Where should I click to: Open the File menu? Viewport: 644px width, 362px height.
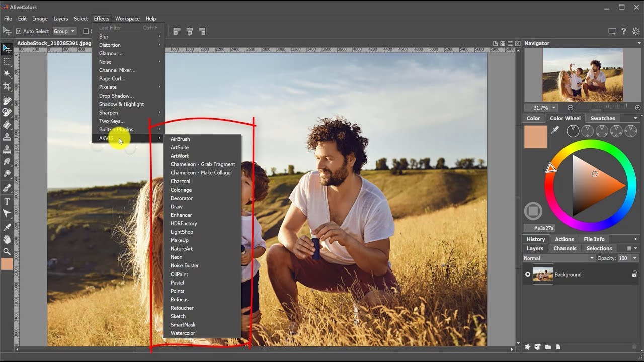pyautogui.click(x=8, y=19)
